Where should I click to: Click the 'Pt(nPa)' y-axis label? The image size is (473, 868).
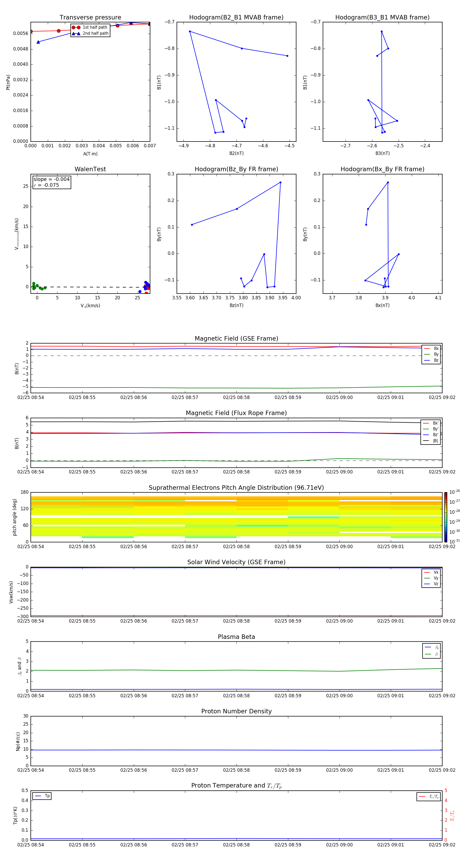pyautogui.click(x=8, y=82)
